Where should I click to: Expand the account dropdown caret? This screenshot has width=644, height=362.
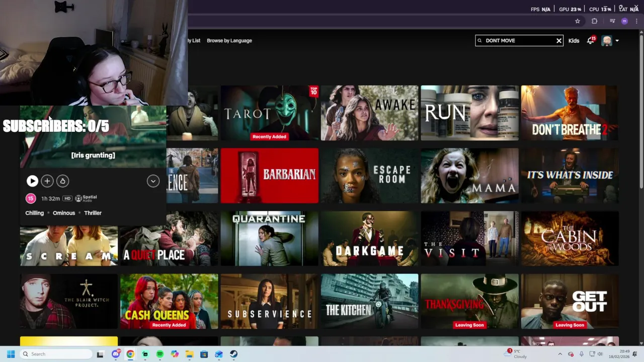coord(617,41)
